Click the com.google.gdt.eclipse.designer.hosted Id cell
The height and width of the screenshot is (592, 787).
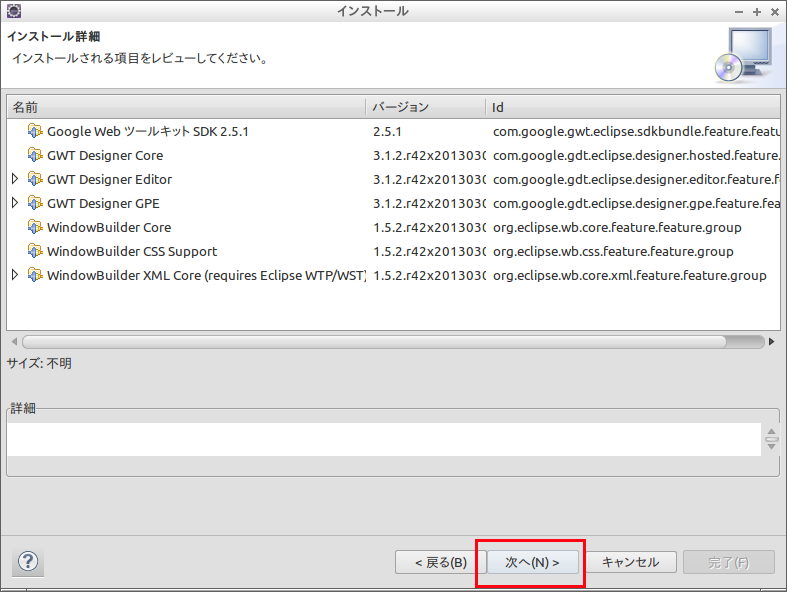coord(636,156)
